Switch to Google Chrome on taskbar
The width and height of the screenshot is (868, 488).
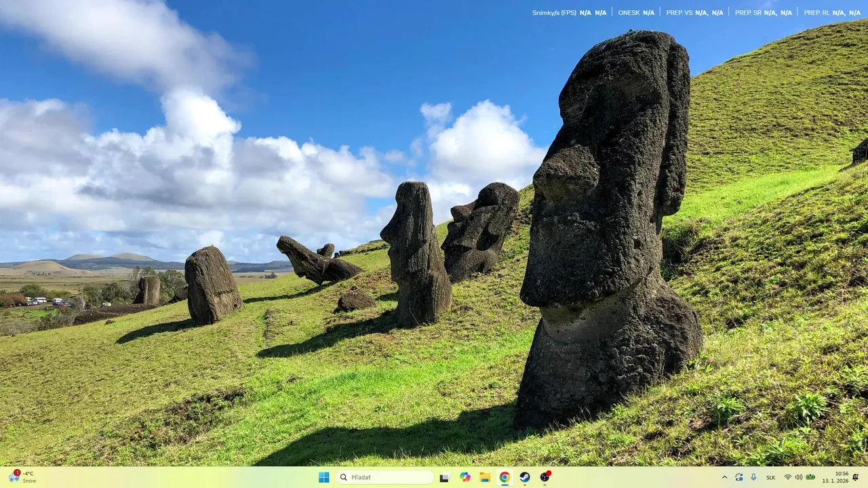505,477
